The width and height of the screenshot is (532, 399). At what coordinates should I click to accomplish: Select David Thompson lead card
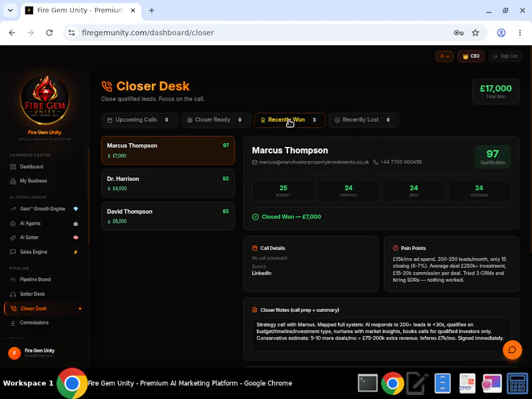(x=168, y=216)
